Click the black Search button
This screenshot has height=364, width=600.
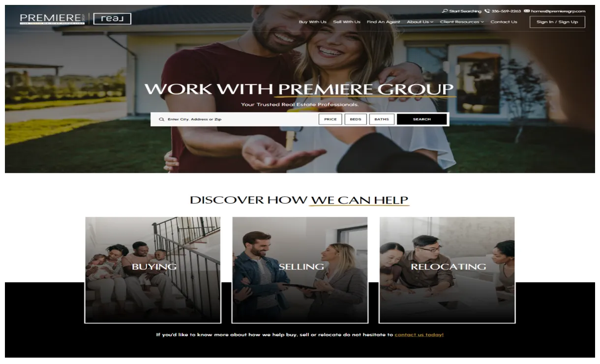tap(422, 119)
